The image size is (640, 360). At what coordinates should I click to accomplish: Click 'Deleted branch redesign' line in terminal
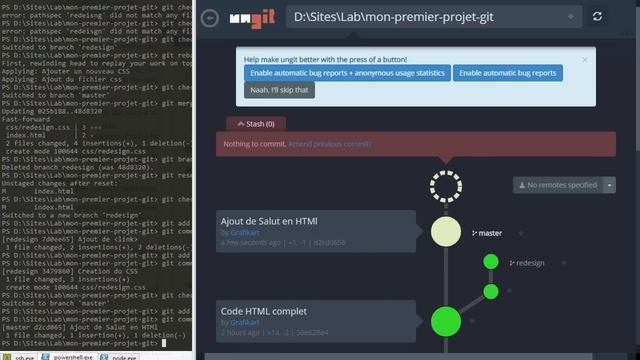pos(78,167)
